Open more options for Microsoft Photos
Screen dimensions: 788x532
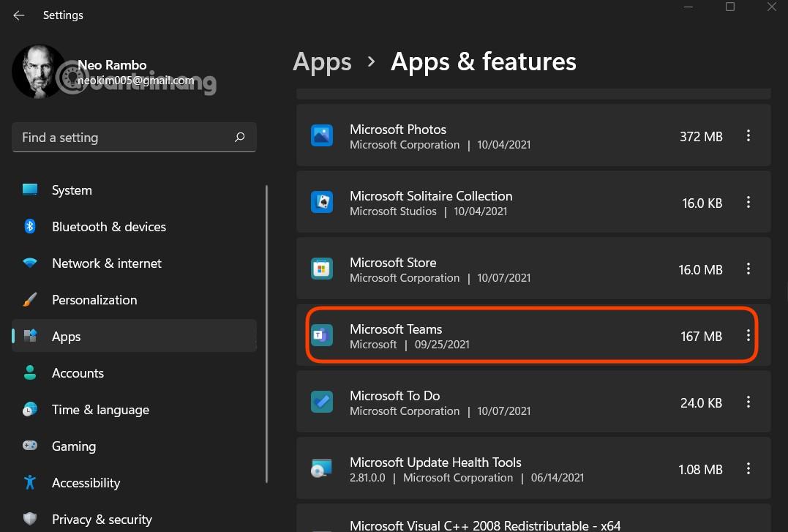pyautogui.click(x=748, y=136)
